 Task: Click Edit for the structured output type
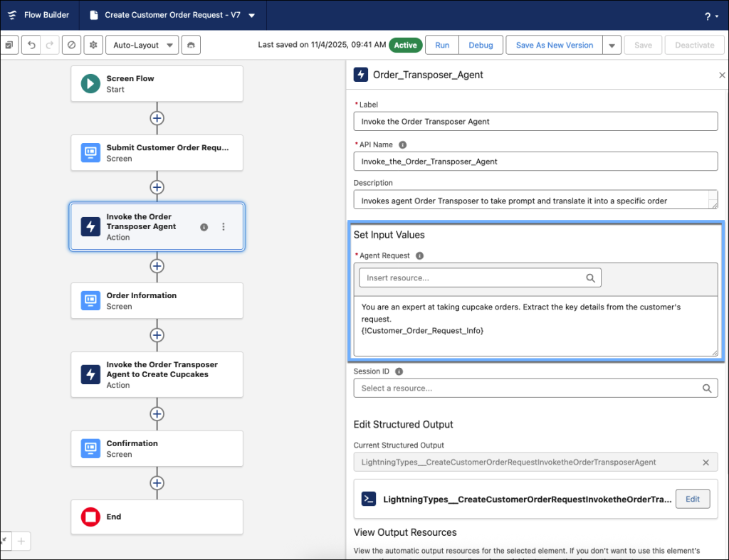(692, 499)
